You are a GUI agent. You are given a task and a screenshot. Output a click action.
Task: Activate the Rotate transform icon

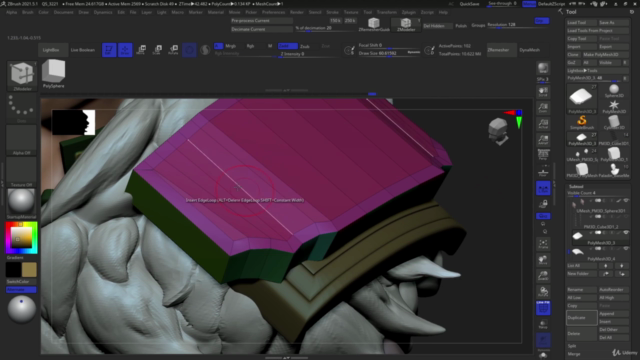pyautogui.click(x=173, y=50)
